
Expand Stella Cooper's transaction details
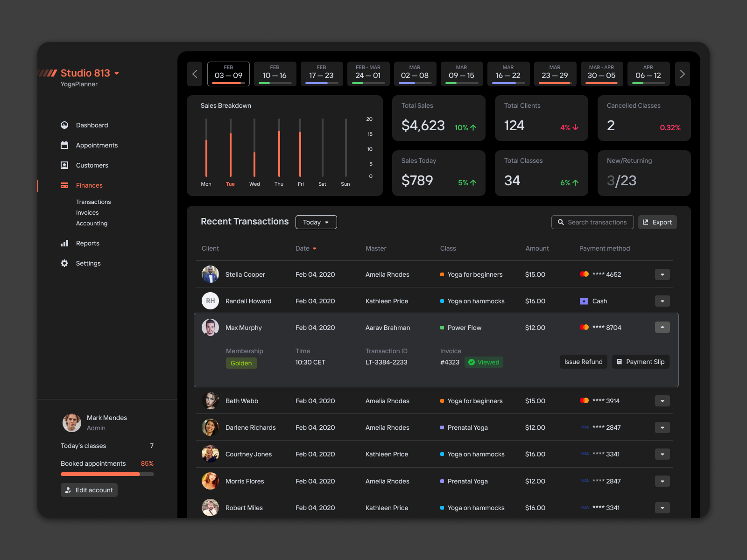pyautogui.click(x=662, y=274)
